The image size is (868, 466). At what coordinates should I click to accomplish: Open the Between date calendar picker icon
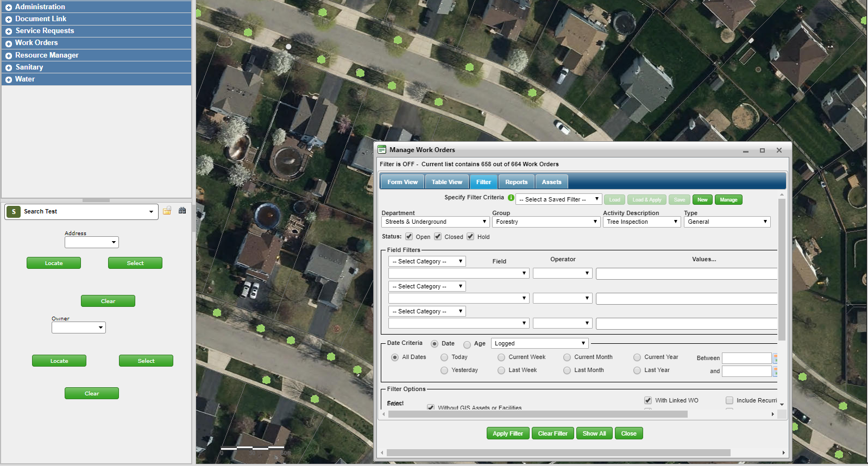[775, 358]
